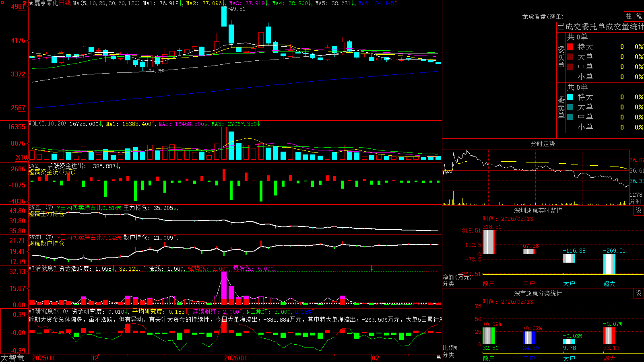Viewport: 644px width, 362px height.
Task: Switch to 柱 bar view mode
Action: [x=628, y=16]
